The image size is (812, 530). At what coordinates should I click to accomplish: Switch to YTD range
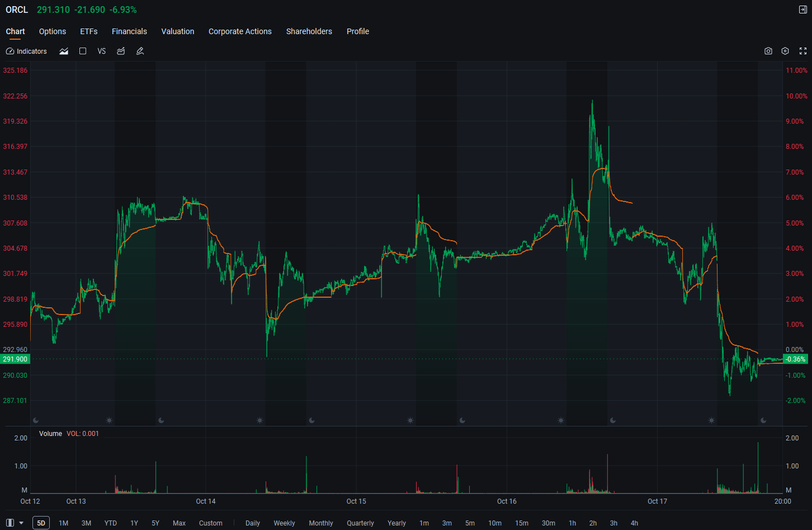(111, 523)
